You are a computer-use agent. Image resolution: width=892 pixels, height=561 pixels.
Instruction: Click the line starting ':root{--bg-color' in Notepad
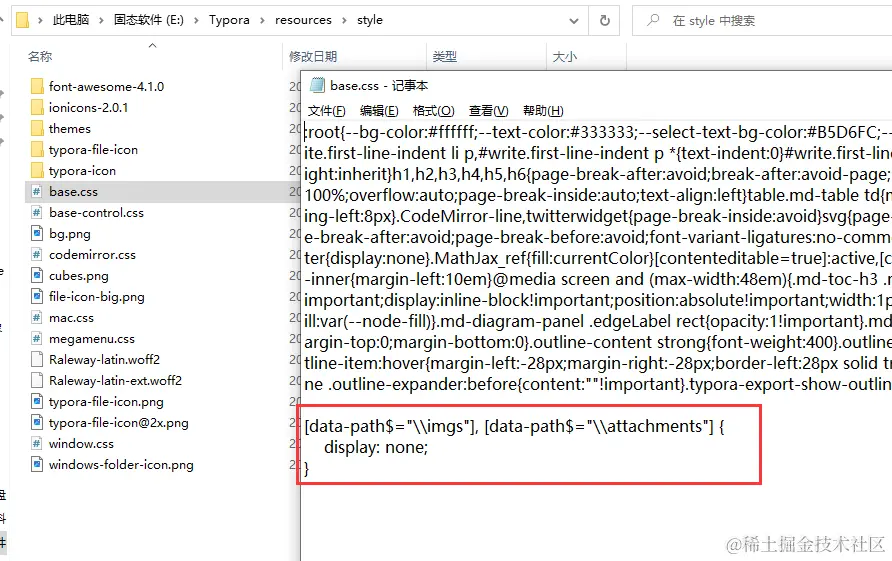click(597, 133)
